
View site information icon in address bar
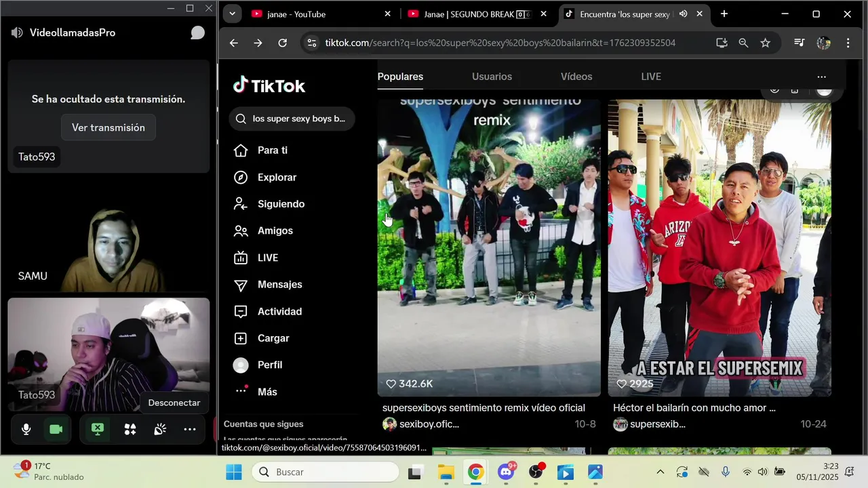[311, 43]
